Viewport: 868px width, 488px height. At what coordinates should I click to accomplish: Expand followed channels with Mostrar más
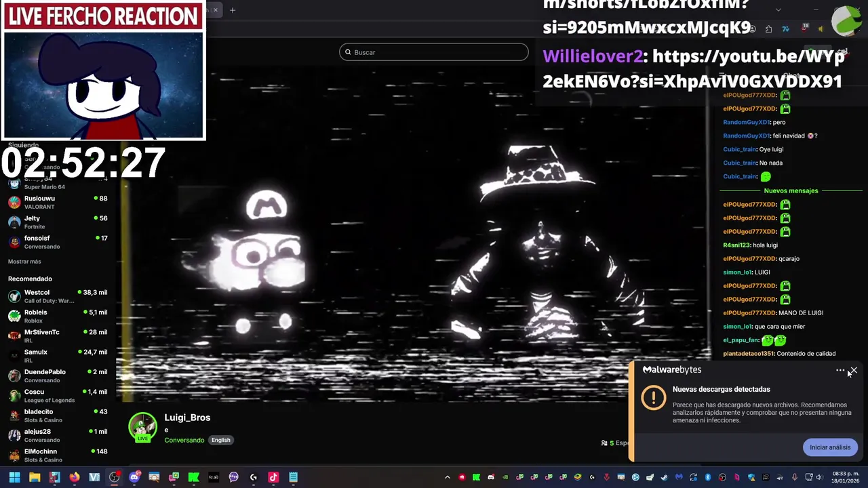click(24, 262)
